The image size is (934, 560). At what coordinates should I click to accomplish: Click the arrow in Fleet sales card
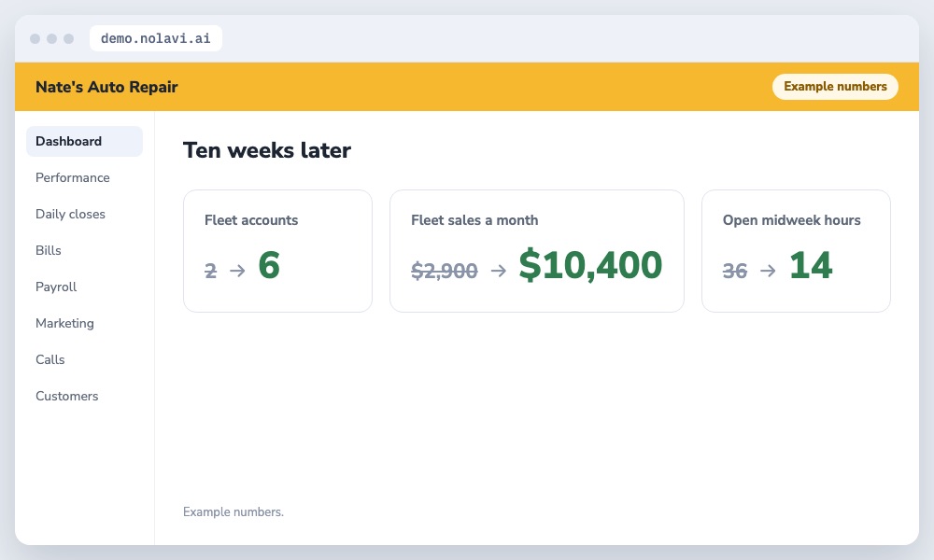(499, 271)
